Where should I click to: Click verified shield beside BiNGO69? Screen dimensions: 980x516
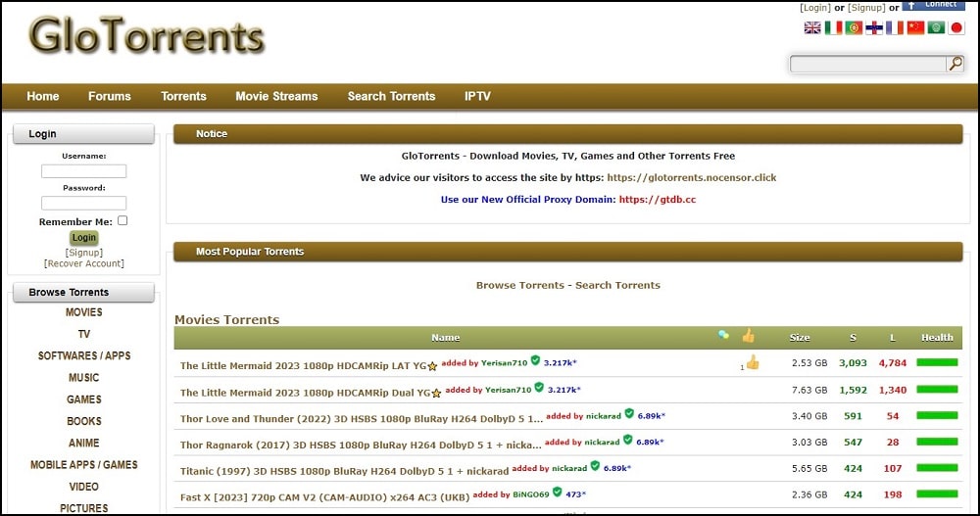pos(557,493)
